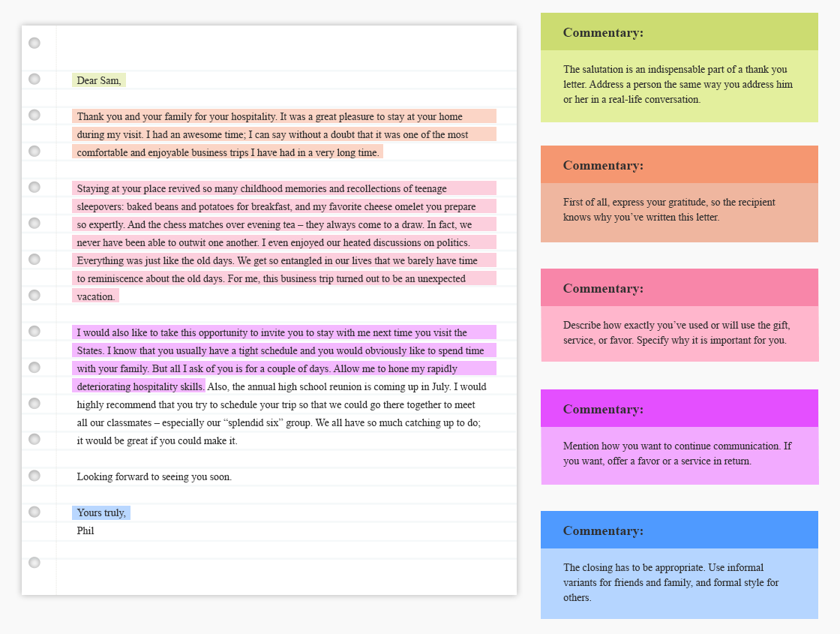Click the signature name "Phil"
Viewport: 840px width, 634px height.
85,530
